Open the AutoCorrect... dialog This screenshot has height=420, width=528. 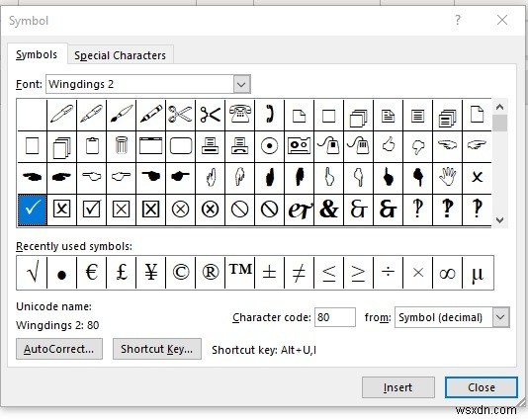point(59,349)
